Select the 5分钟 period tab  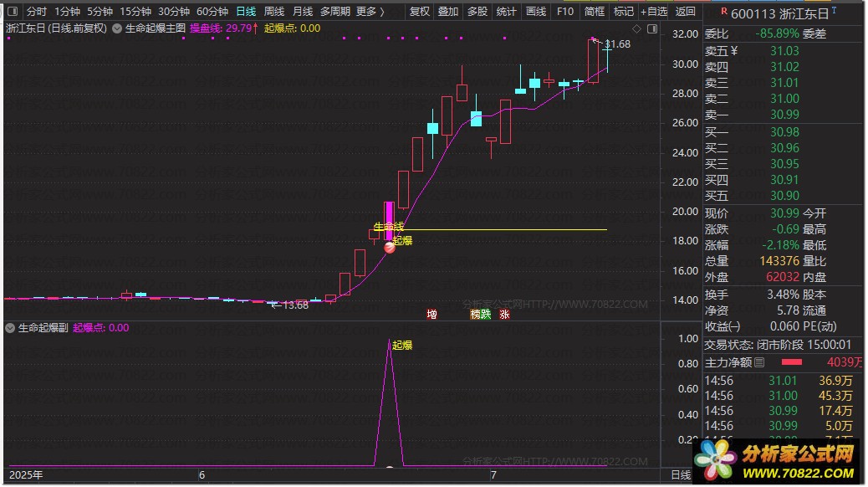tap(100, 11)
